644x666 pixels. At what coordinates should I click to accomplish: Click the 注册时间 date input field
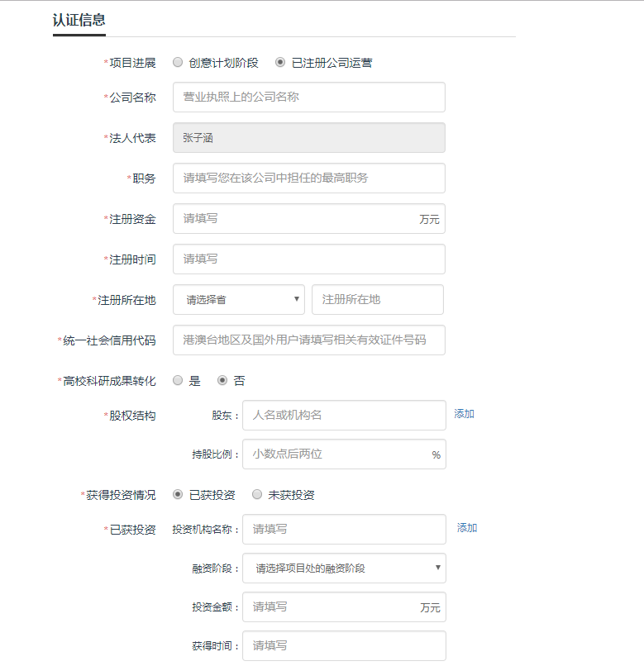308,259
